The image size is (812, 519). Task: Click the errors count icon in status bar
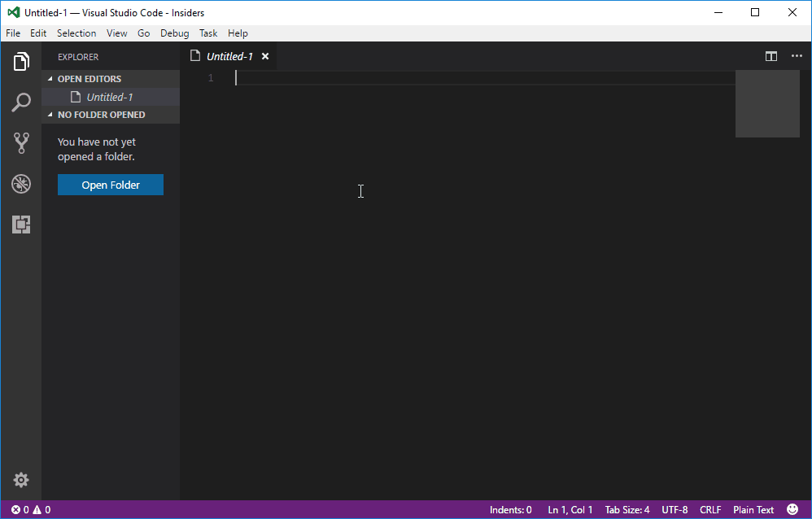[16, 510]
